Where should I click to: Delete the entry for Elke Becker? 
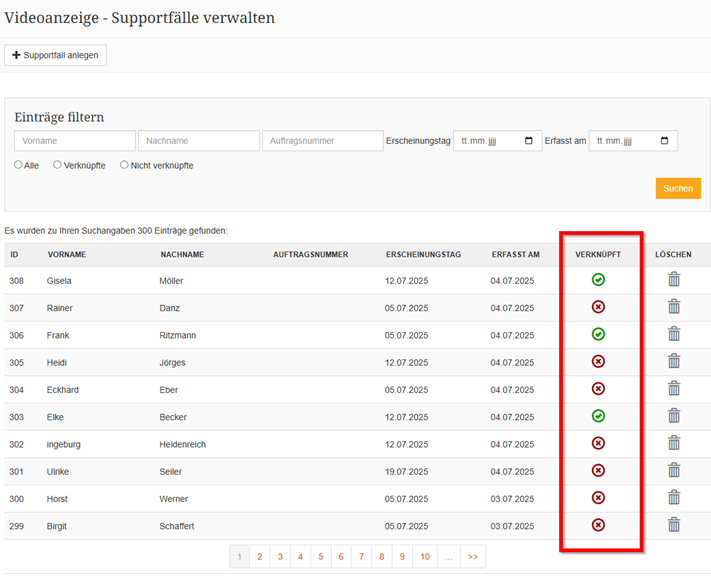pyautogui.click(x=674, y=415)
